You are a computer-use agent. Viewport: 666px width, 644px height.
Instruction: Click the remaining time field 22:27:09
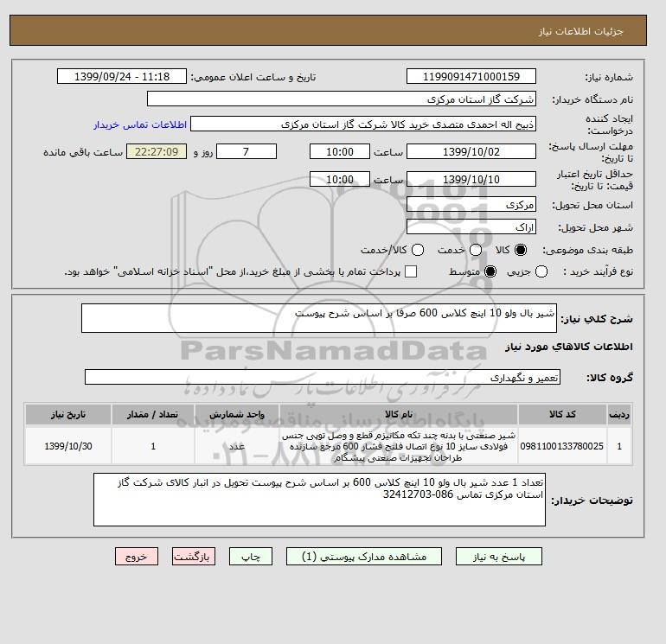157,151
